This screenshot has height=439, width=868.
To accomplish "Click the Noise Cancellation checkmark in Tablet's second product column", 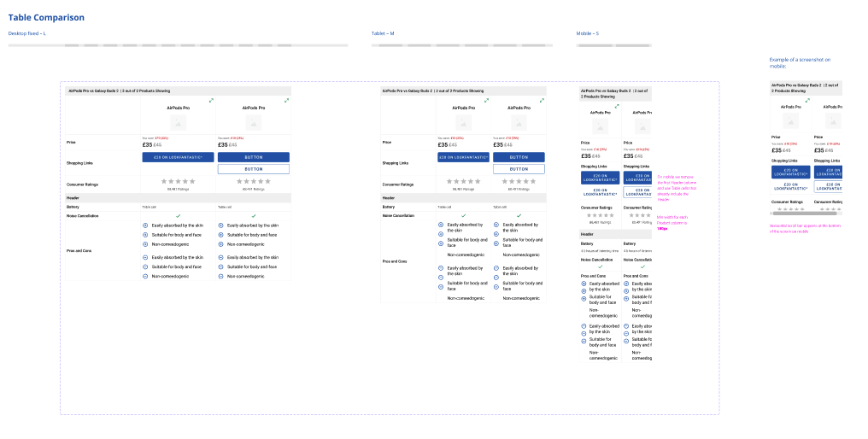I will tap(519, 215).
